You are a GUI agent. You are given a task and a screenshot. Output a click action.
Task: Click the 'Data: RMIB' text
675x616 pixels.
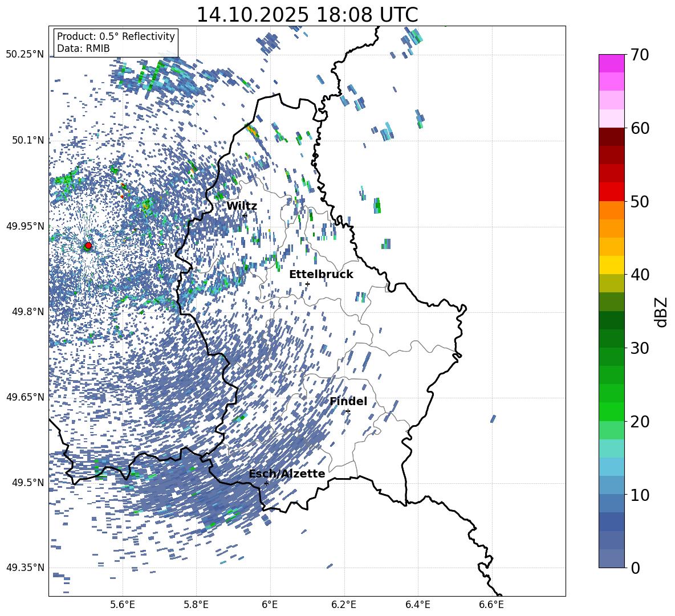(83, 48)
